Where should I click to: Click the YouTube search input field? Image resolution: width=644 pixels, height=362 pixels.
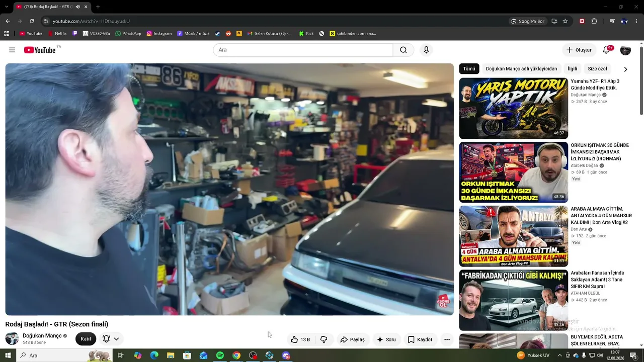303,50
